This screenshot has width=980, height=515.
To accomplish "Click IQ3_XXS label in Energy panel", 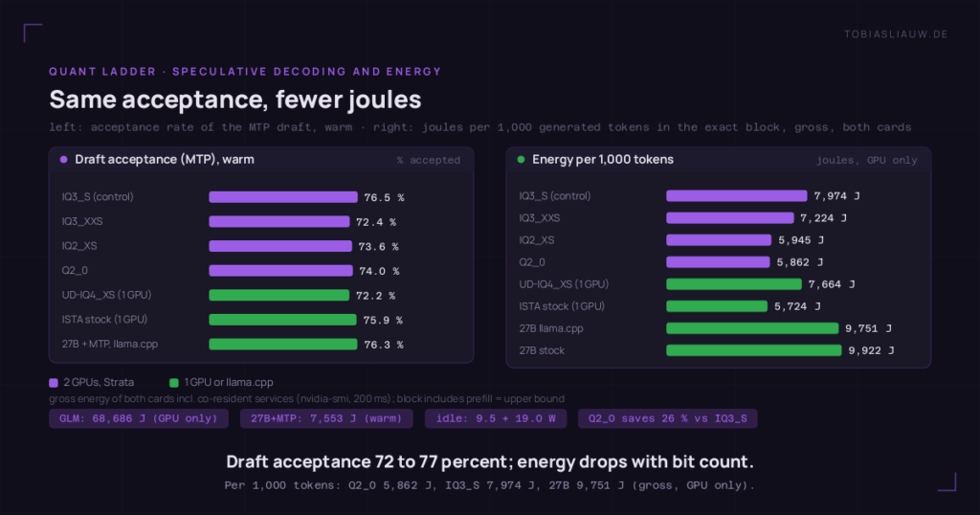I will pos(540,218).
